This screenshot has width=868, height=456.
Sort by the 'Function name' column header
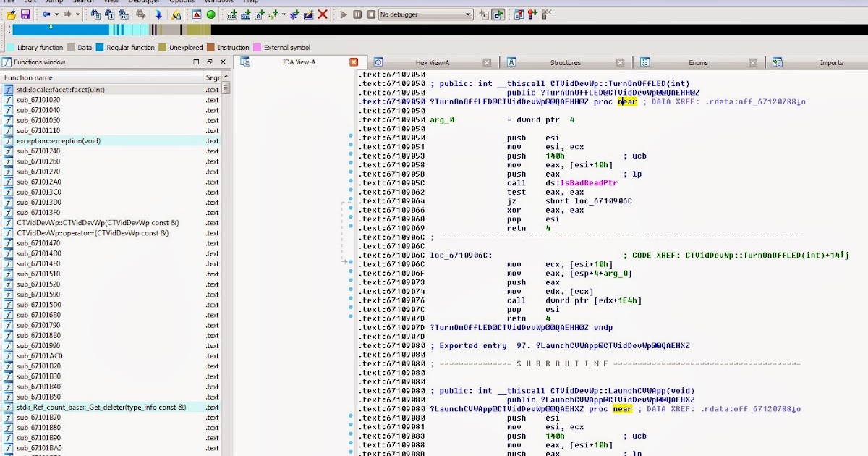coord(102,77)
